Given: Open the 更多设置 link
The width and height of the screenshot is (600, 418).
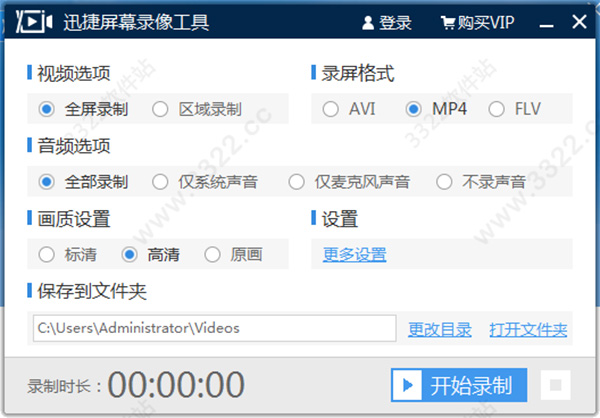Looking at the screenshot, I should coord(355,255).
